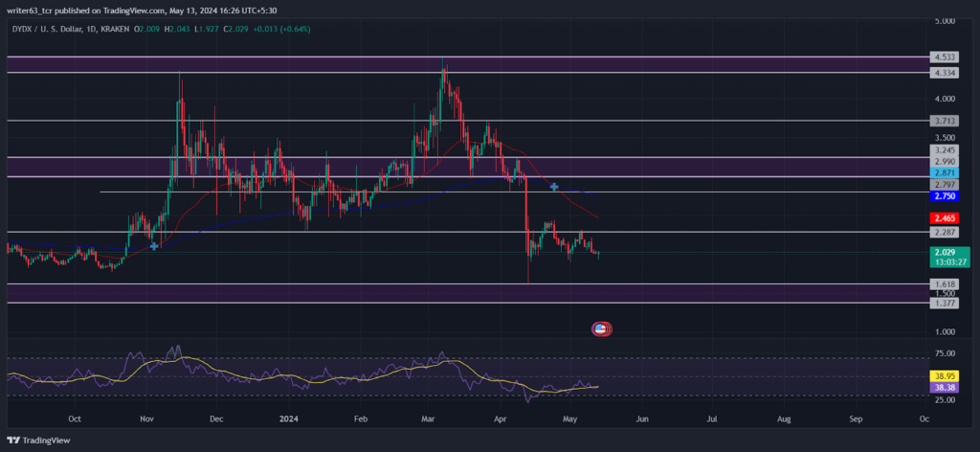This screenshot has height=452, width=980.
Task: Select the 4.533 price label
Action: click(x=943, y=56)
